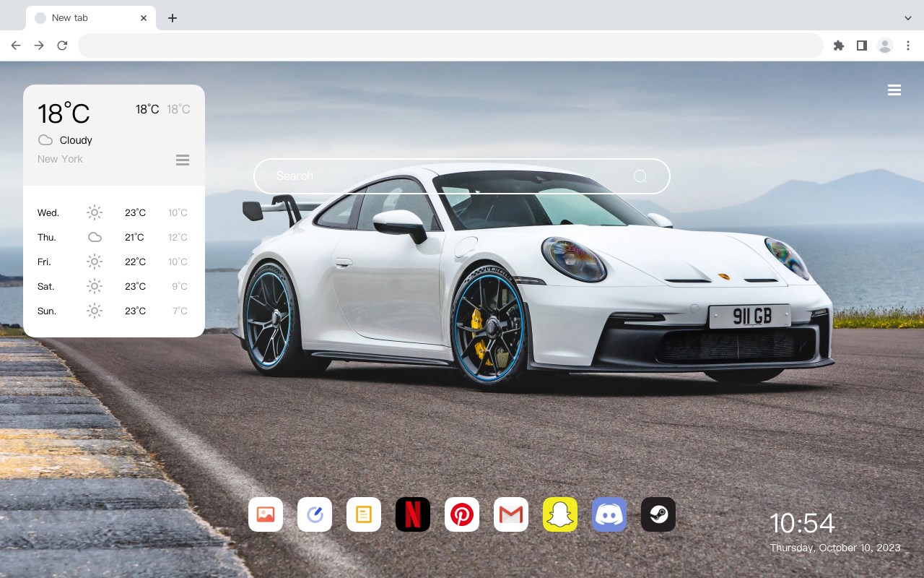This screenshot has width=924, height=578.
Task: Click the New York location label
Action: [60, 159]
